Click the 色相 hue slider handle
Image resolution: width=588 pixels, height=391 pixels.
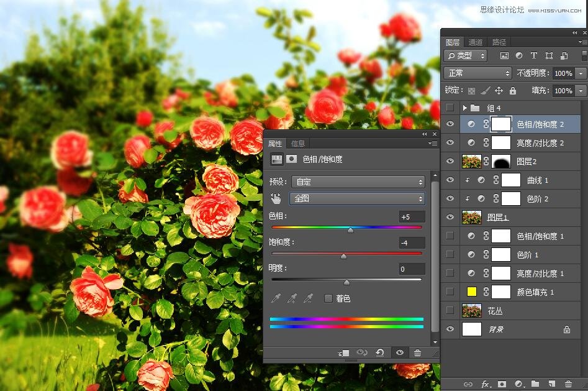coord(350,230)
